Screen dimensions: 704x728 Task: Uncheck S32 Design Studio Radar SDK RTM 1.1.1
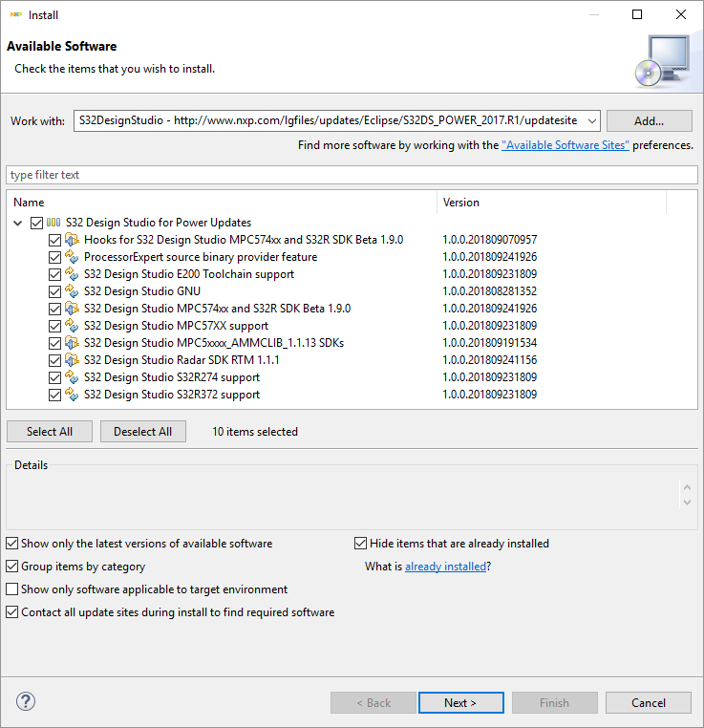(x=54, y=360)
